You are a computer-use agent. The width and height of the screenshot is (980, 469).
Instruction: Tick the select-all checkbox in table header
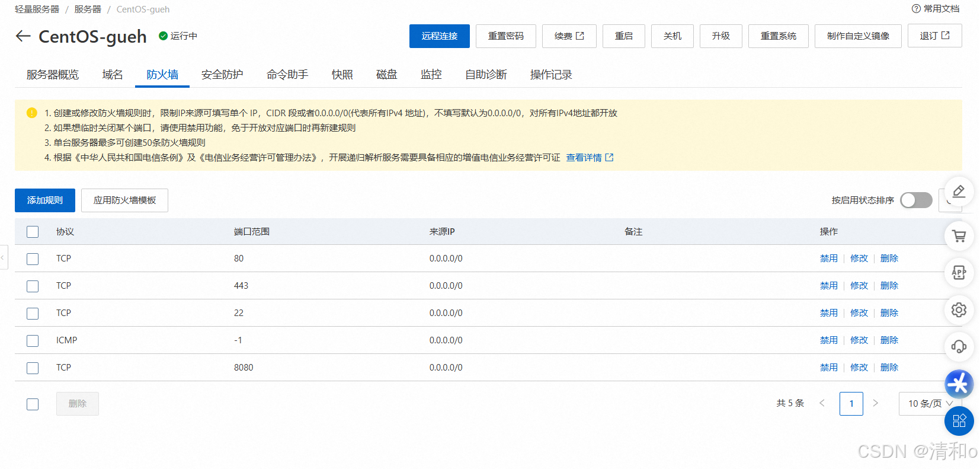coord(33,232)
